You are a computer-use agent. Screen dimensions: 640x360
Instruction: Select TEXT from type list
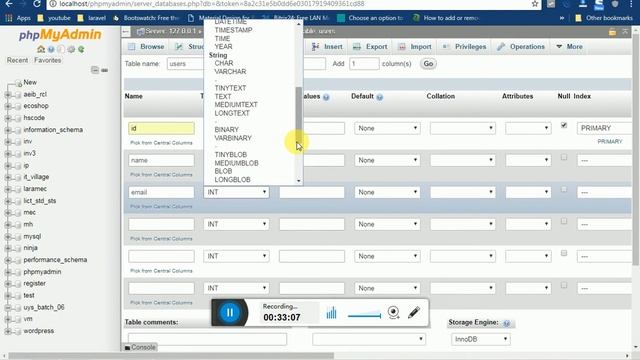223,97
